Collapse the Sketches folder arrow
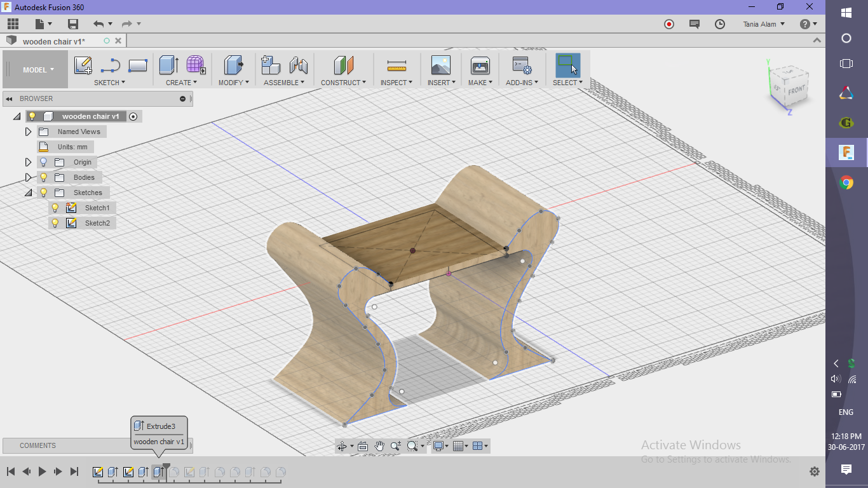This screenshot has width=868, height=488. click(28, 193)
